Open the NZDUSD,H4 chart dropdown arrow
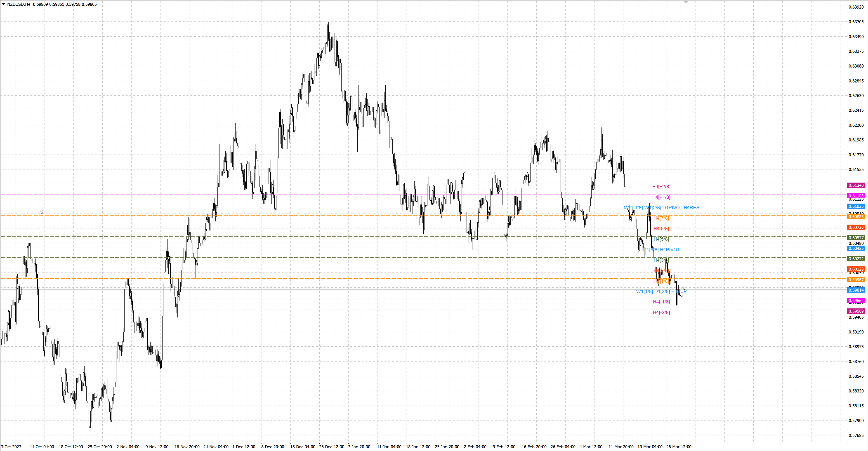Image resolution: width=868 pixels, height=451 pixels. tap(3, 4)
